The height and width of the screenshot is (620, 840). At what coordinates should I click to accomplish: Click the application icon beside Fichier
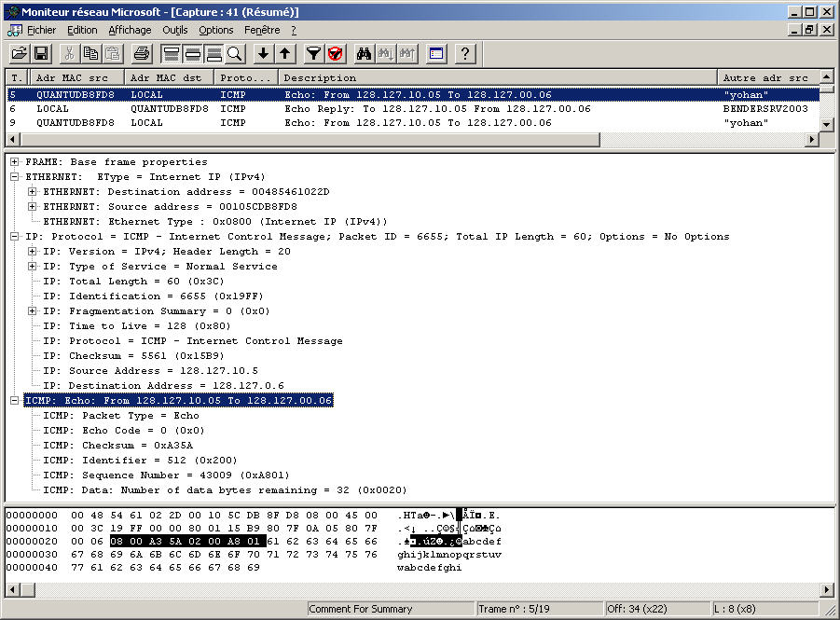(x=15, y=30)
